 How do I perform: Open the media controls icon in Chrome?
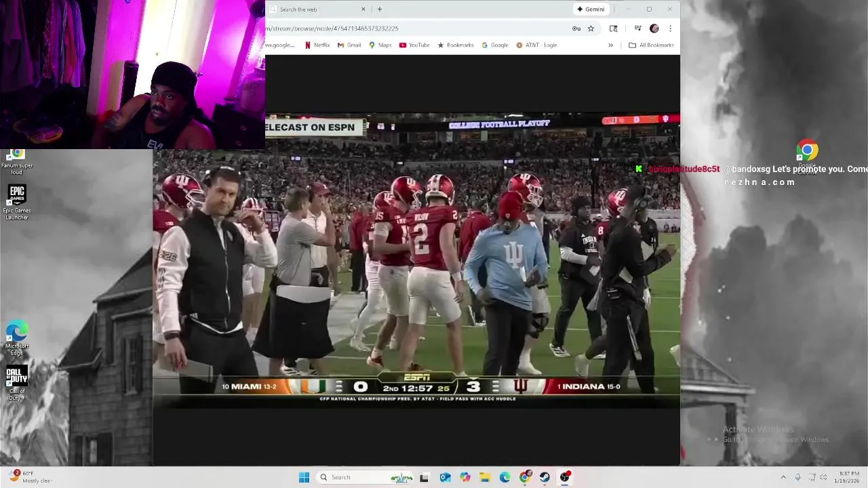pos(637,28)
